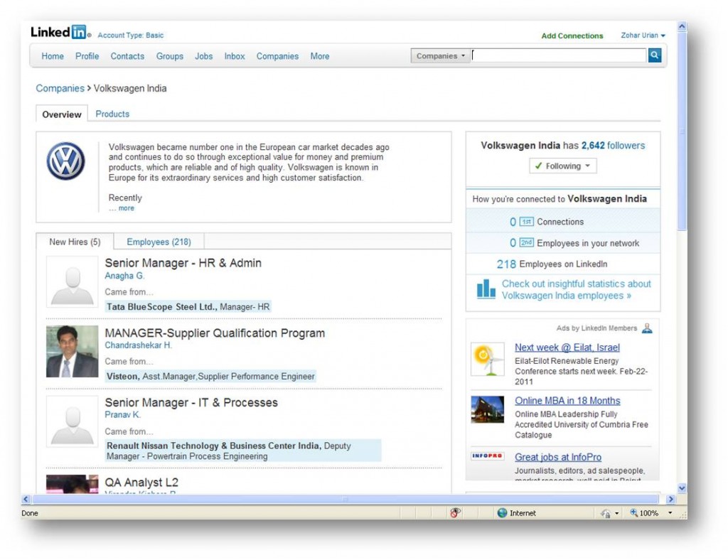Click the QA Analyst L2 title
728x560 pixels.
tap(141, 482)
